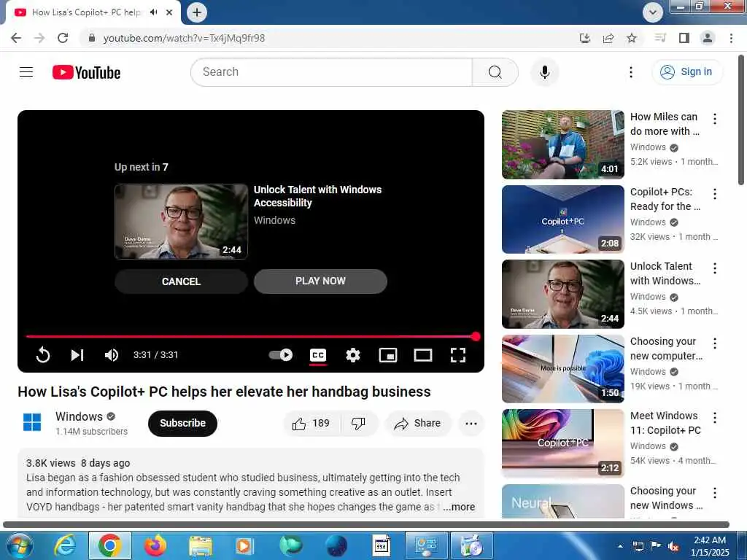The image size is (747, 560).
Task: Open more actions ellipsis under video
Action: tap(471, 424)
